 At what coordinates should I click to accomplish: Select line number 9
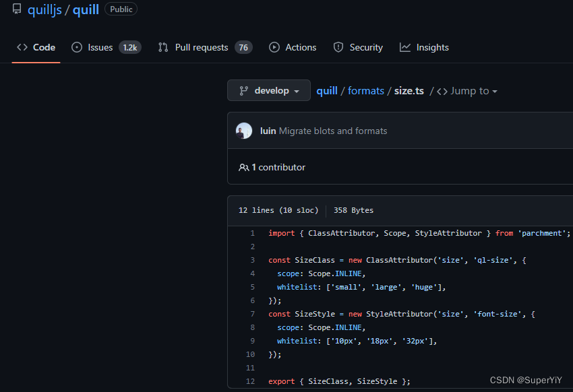[x=253, y=341]
